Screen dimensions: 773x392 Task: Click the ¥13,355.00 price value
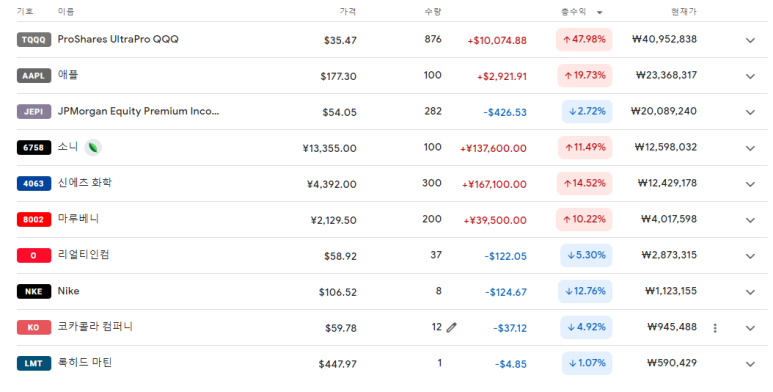click(329, 148)
